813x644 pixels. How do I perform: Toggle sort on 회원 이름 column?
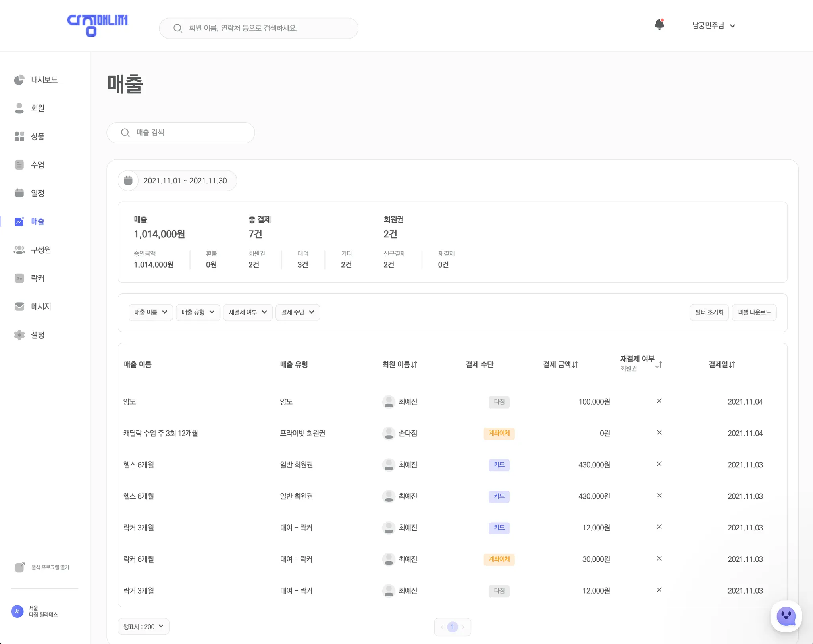coord(414,364)
